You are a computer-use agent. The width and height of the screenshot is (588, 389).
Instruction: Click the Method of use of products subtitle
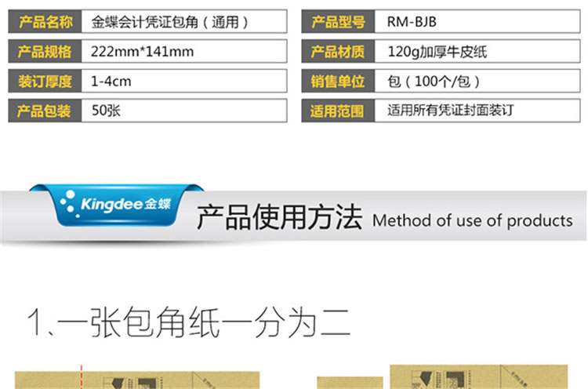click(473, 220)
